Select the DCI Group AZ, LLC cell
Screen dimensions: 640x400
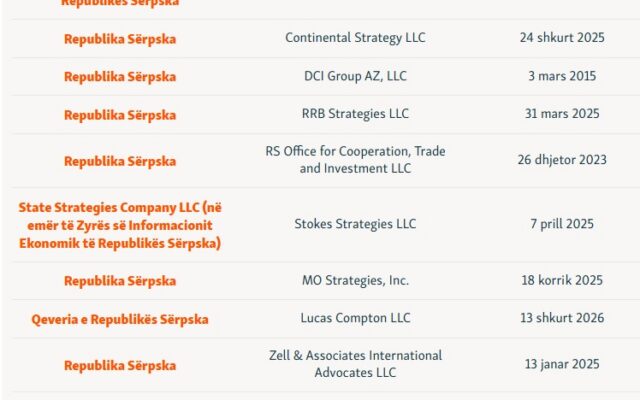pyautogui.click(x=355, y=76)
